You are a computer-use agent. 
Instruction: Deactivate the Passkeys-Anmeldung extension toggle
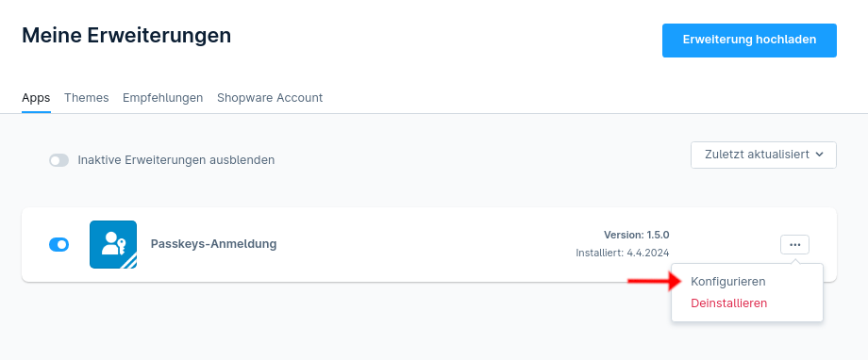[x=58, y=244]
